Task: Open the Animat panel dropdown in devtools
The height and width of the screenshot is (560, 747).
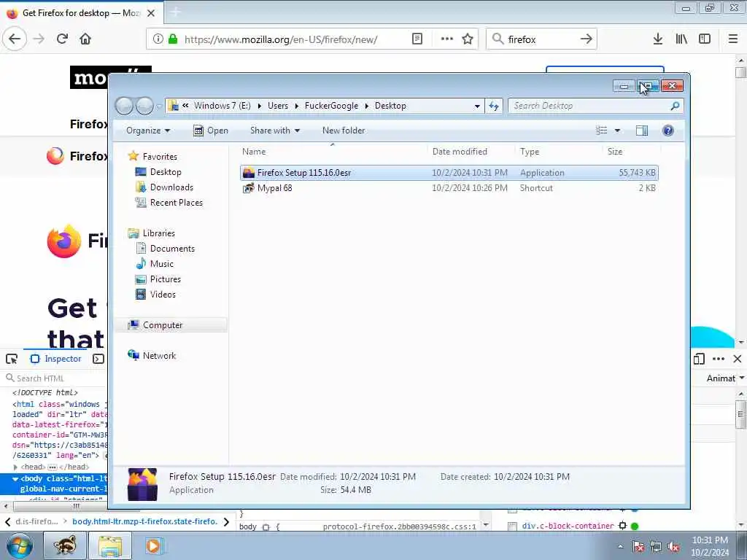Action: click(x=741, y=378)
